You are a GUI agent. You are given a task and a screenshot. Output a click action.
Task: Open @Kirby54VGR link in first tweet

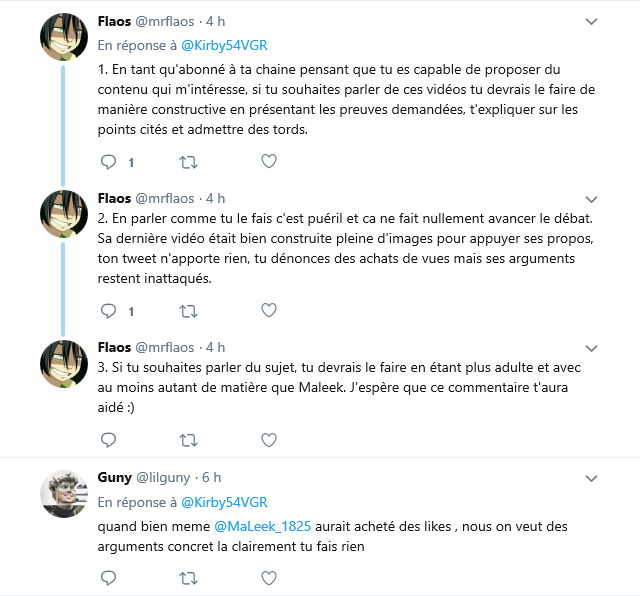coord(224,45)
